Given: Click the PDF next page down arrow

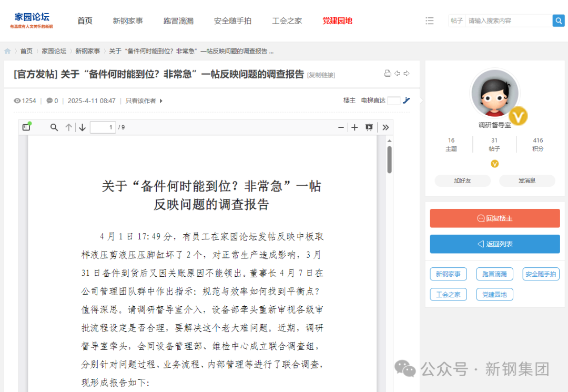Looking at the screenshot, I should pyautogui.click(x=82, y=127).
